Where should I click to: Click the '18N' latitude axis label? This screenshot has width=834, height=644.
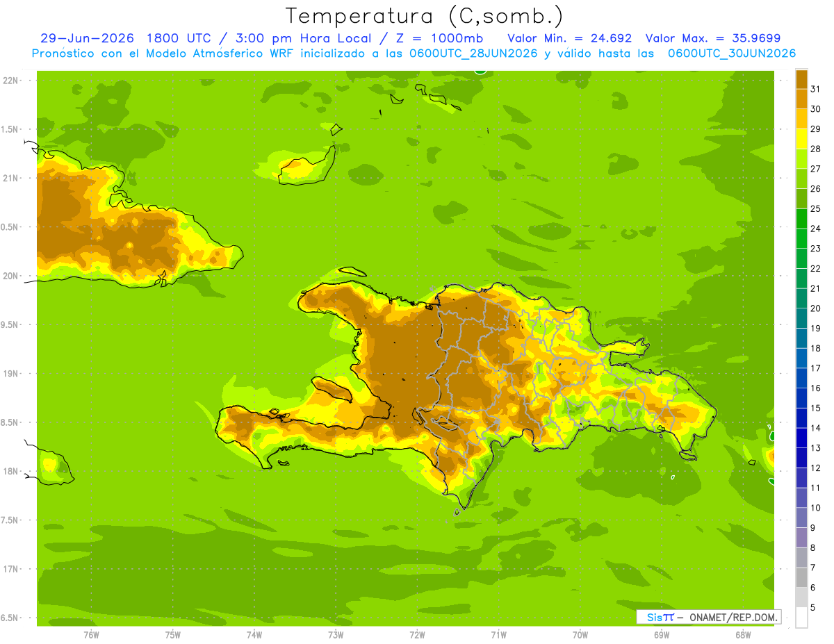[x=10, y=471]
